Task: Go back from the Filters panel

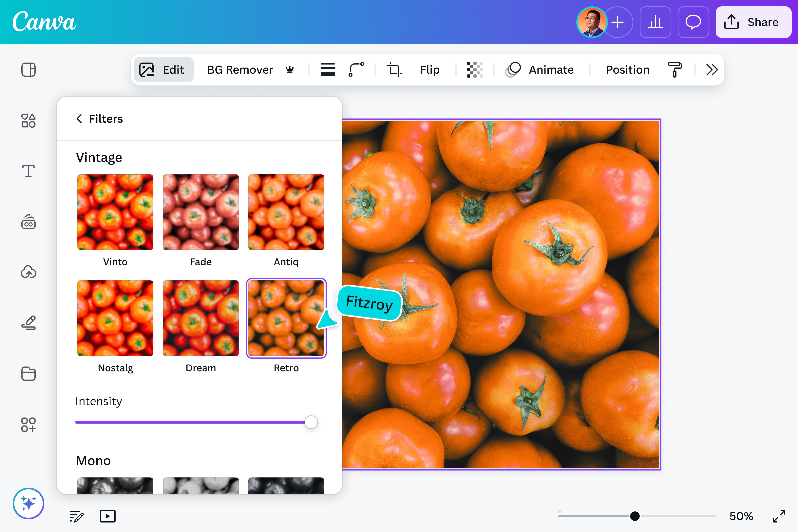Action: click(x=79, y=119)
